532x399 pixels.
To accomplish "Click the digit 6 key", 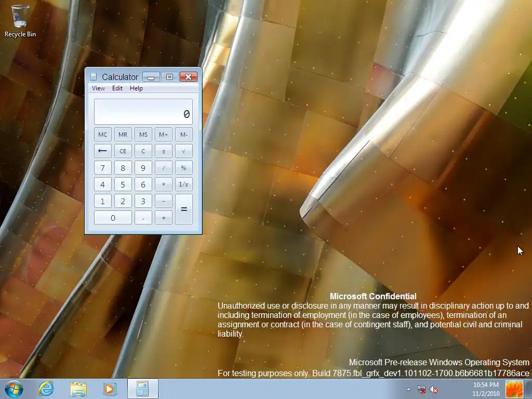I will click(143, 184).
